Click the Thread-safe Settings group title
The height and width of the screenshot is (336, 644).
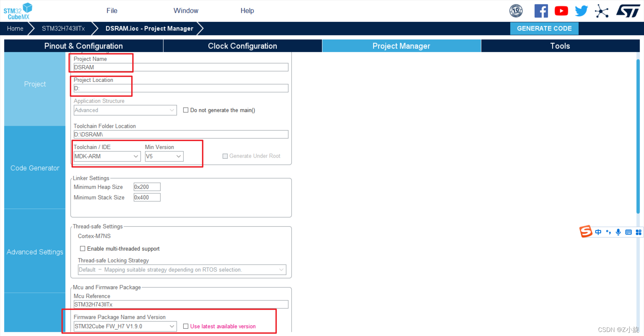click(x=98, y=227)
